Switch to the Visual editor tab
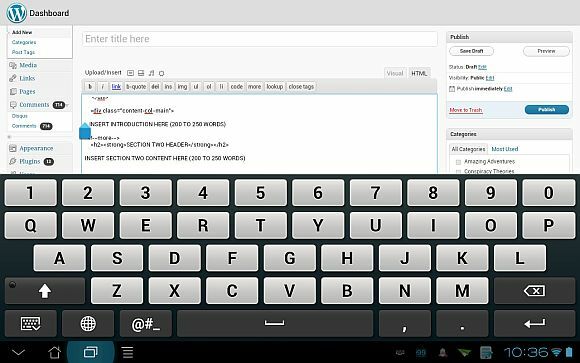This screenshot has height=363, width=580. coord(395,73)
